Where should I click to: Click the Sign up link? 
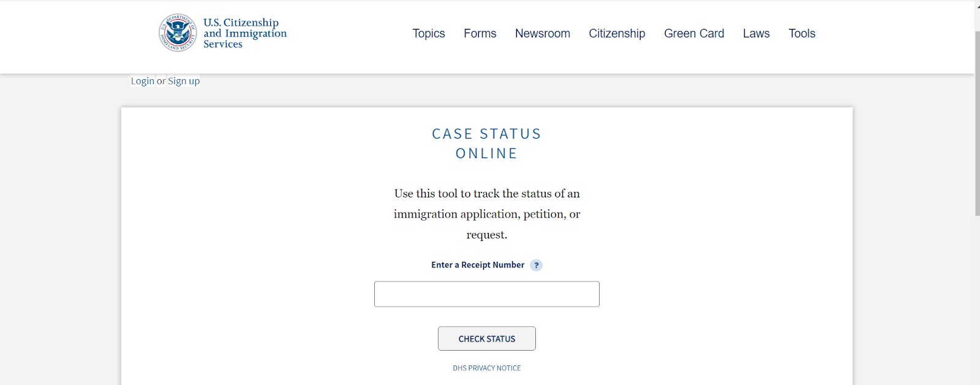[x=184, y=81]
